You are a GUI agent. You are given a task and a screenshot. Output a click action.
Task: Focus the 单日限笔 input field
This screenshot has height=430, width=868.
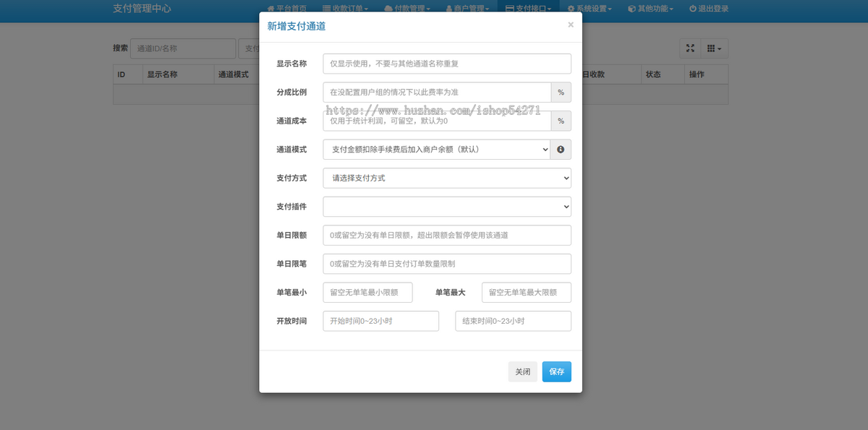(x=447, y=264)
